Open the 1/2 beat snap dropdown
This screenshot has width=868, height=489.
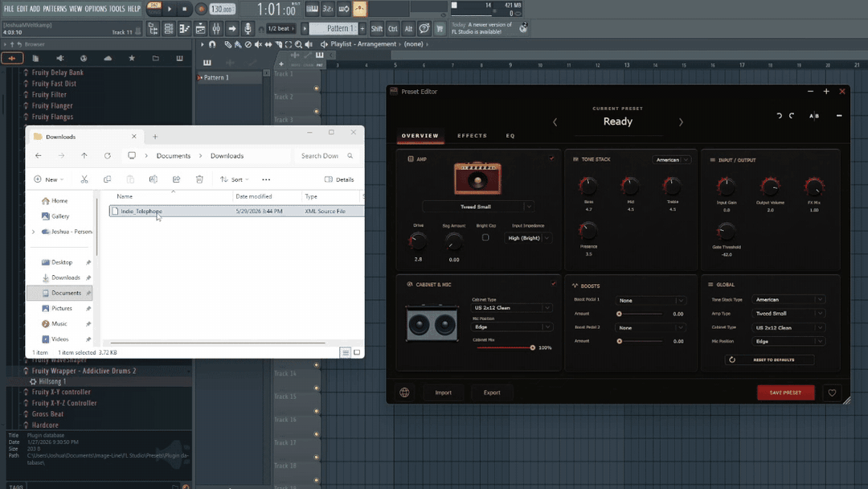[281, 28]
